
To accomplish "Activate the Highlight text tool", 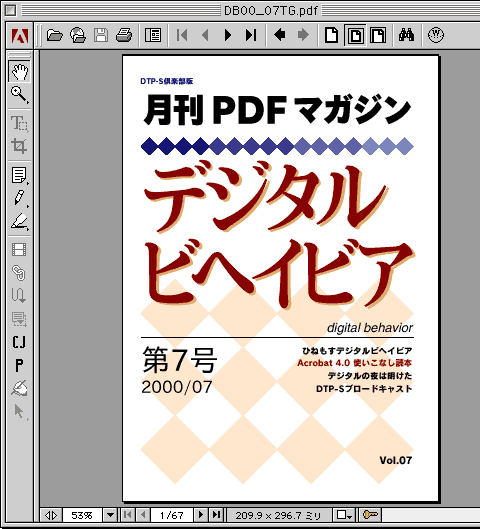I will click(19, 221).
